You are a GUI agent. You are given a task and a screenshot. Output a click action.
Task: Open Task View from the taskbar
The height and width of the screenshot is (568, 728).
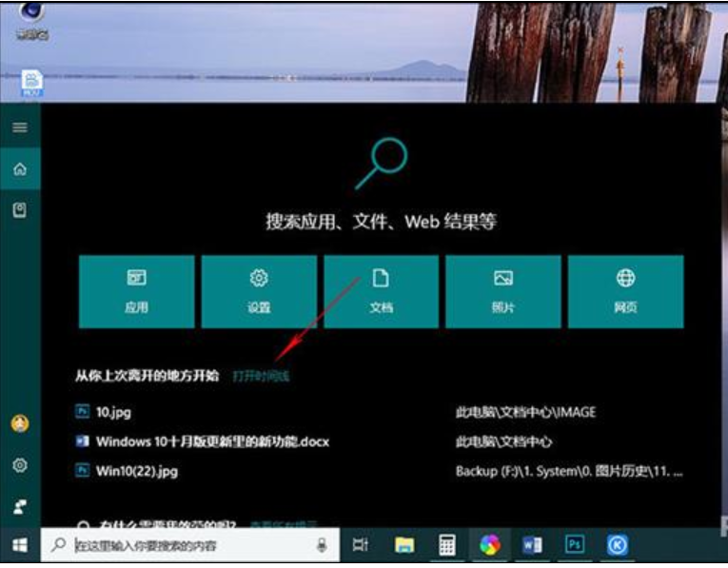point(361,545)
